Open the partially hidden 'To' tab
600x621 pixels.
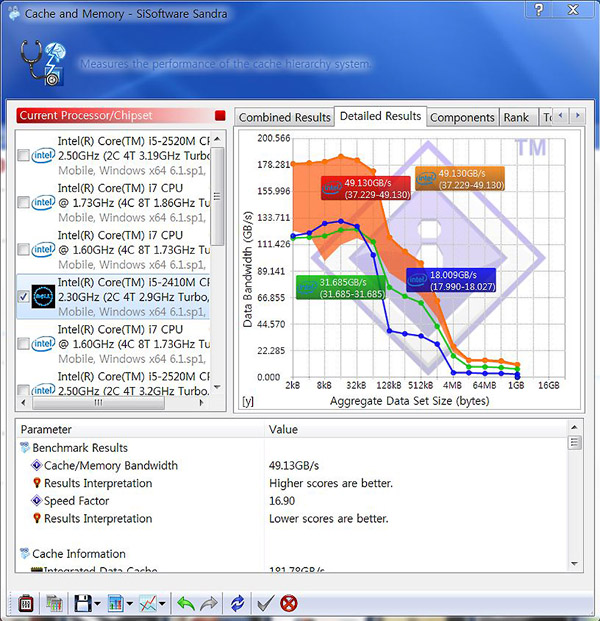click(x=547, y=118)
